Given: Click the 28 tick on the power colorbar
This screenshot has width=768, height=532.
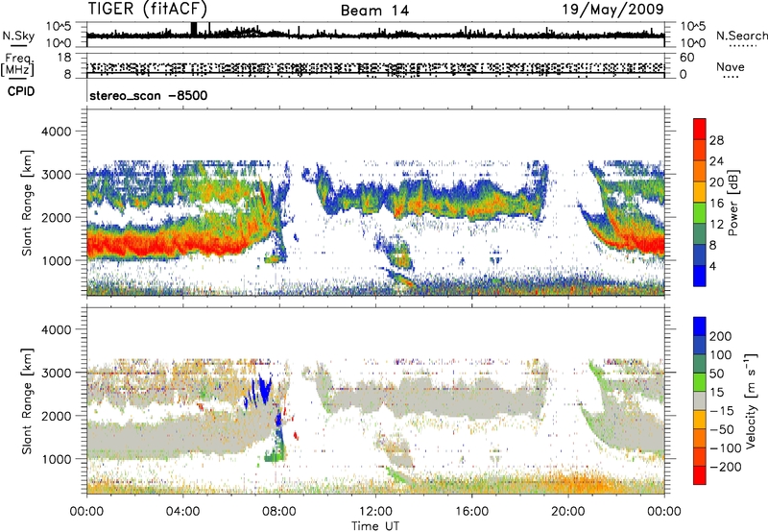Looking at the screenshot, I should 716,140.
